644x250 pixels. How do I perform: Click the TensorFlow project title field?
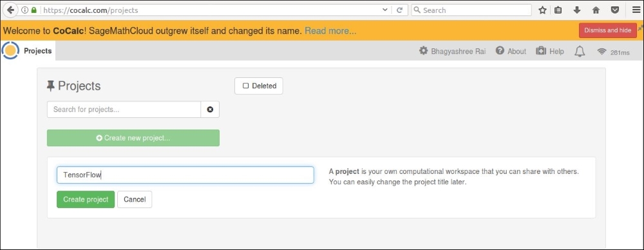tap(185, 175)
